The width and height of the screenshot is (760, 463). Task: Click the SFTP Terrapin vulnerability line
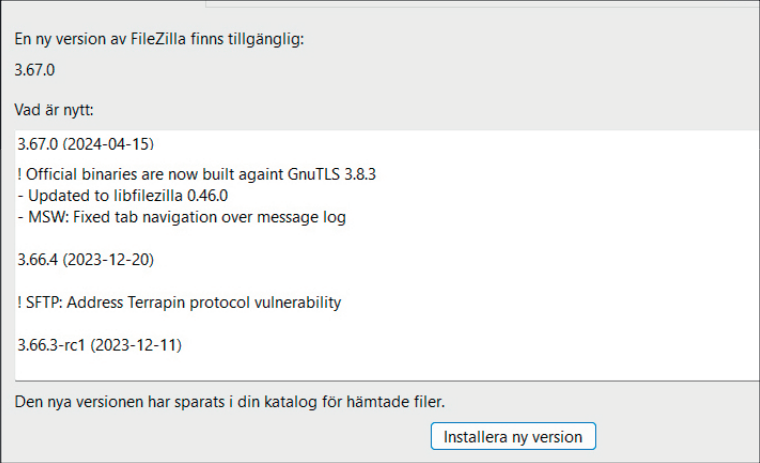click(x=179, y=302)
